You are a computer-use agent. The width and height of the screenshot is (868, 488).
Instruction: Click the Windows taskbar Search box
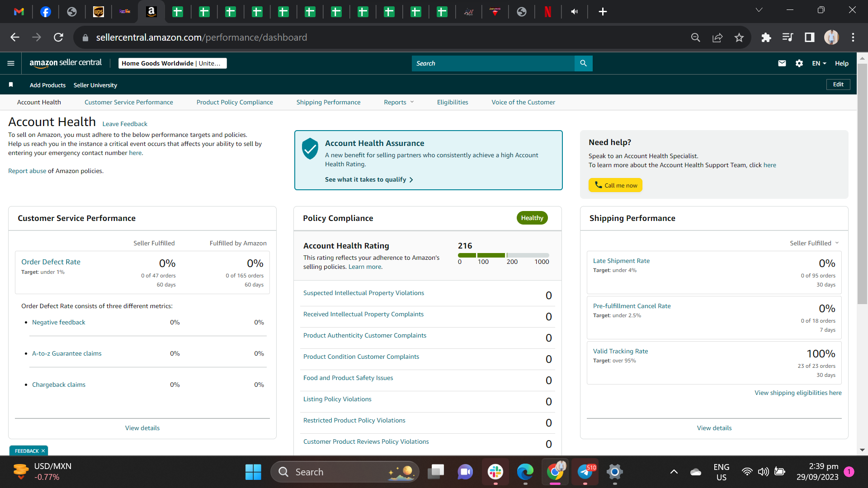point(344,472)
